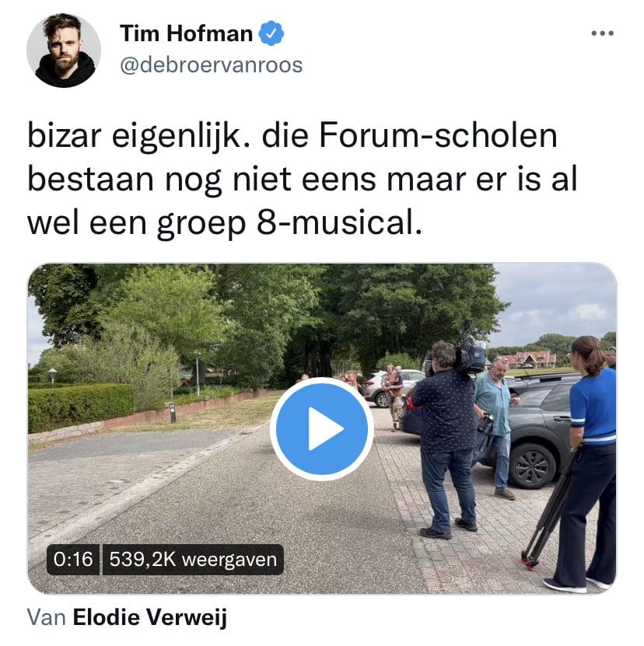
Task: Open the tweet text about Forum-scholen
Action: (x=303, y=180)
